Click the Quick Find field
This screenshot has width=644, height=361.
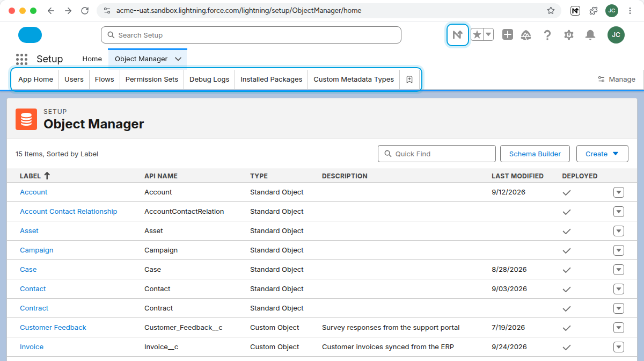pyautogui.click(x=437, y=154)
